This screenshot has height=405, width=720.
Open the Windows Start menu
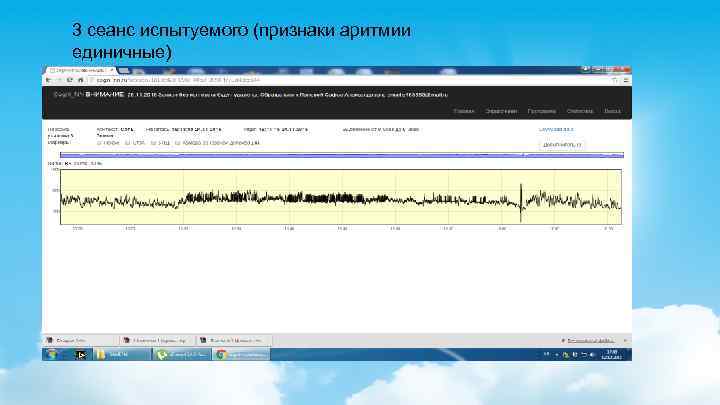click(52, 354)
